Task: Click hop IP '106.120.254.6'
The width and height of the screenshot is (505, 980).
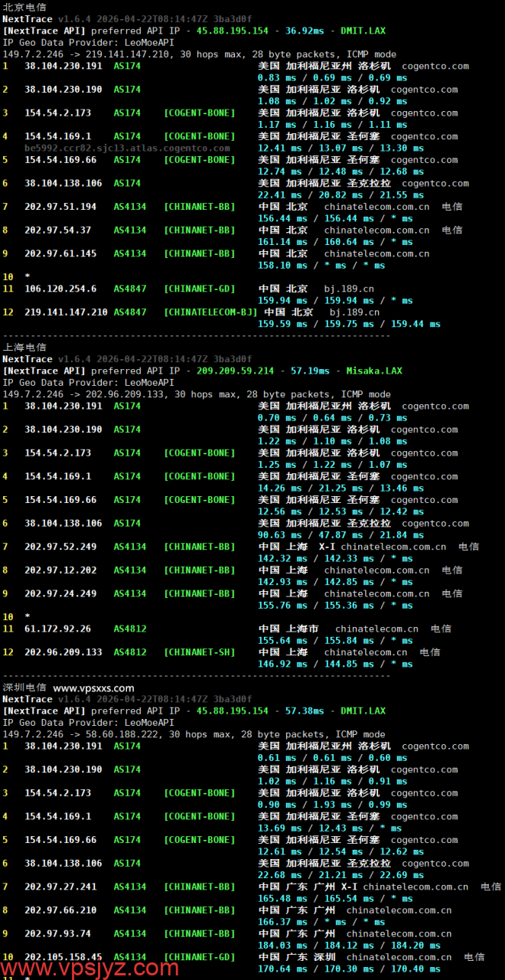Action: (x=60, y=289)
